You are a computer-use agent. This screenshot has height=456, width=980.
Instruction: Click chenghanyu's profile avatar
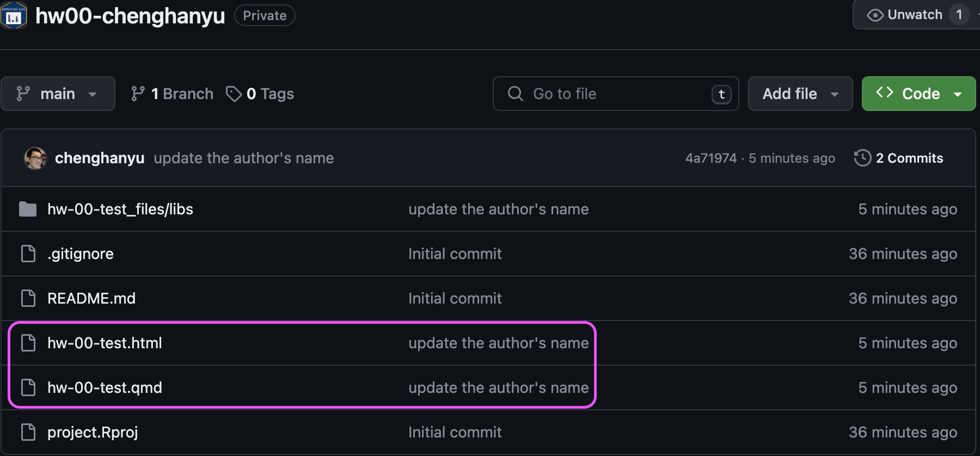coord(35,158)
